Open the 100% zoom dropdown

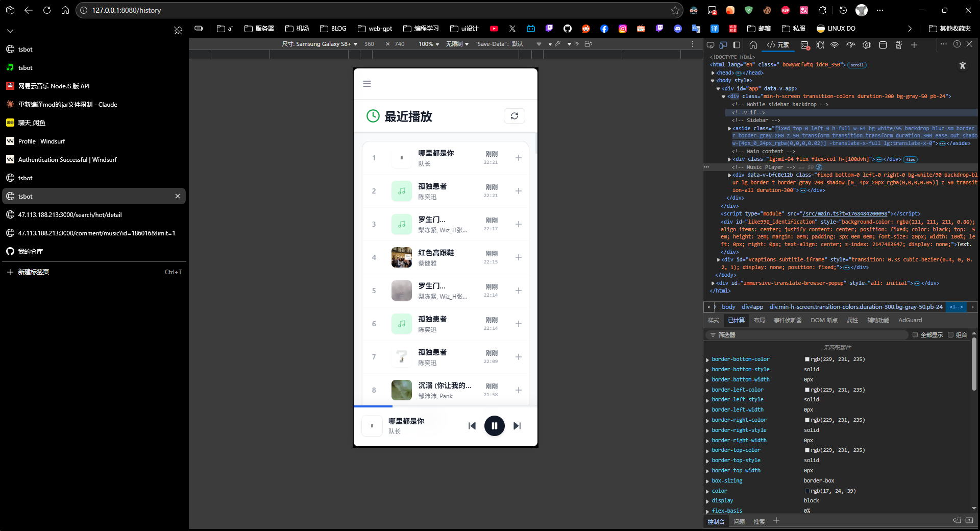click(429, 44)
